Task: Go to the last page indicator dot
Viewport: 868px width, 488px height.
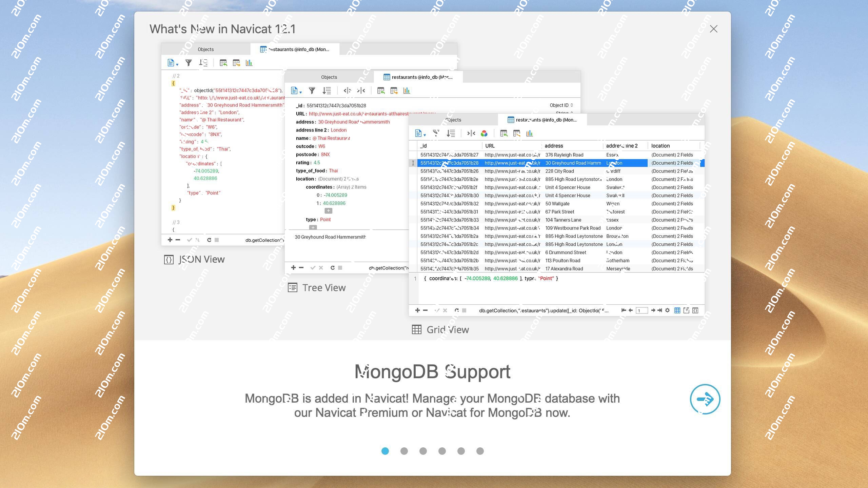Action: click(480, 451)
